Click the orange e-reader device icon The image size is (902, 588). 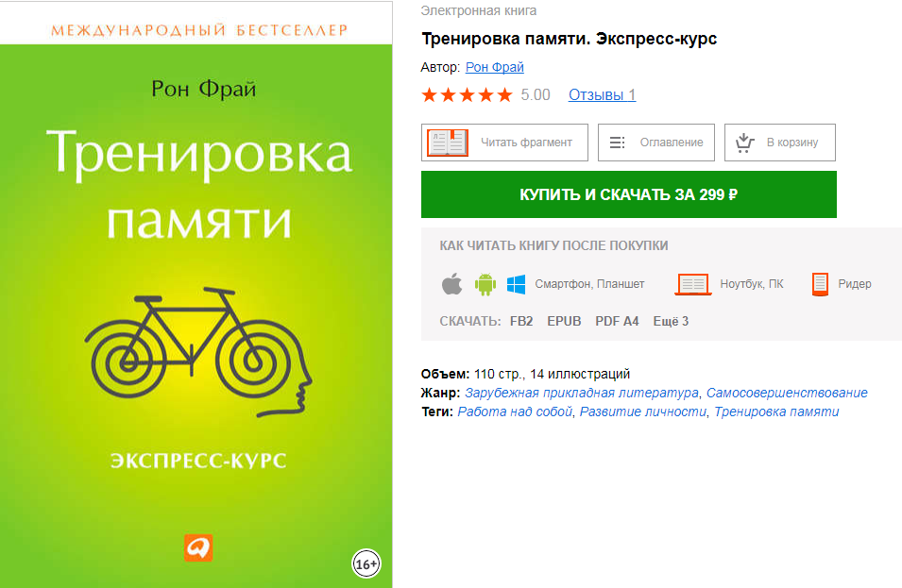pos(820,284)
